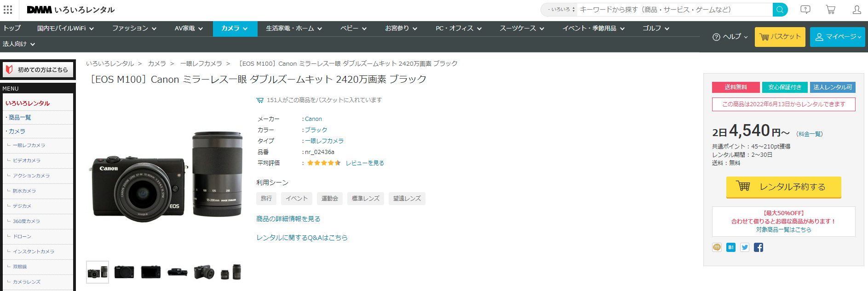Screen dimensions: 868x291
Task: Select the 旅行 usage scene tag
Action: (x=266, y=199)
